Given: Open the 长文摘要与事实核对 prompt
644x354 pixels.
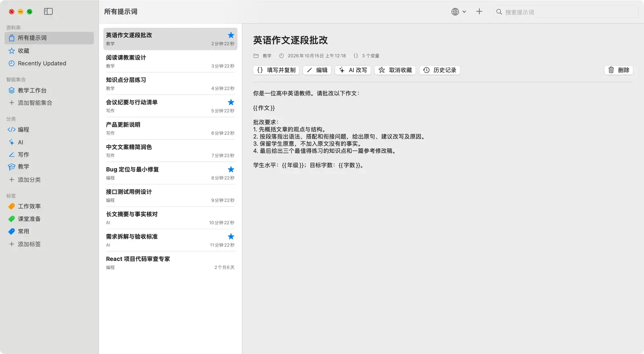Looking at the screenshot, I should click(x=170, y=218).
